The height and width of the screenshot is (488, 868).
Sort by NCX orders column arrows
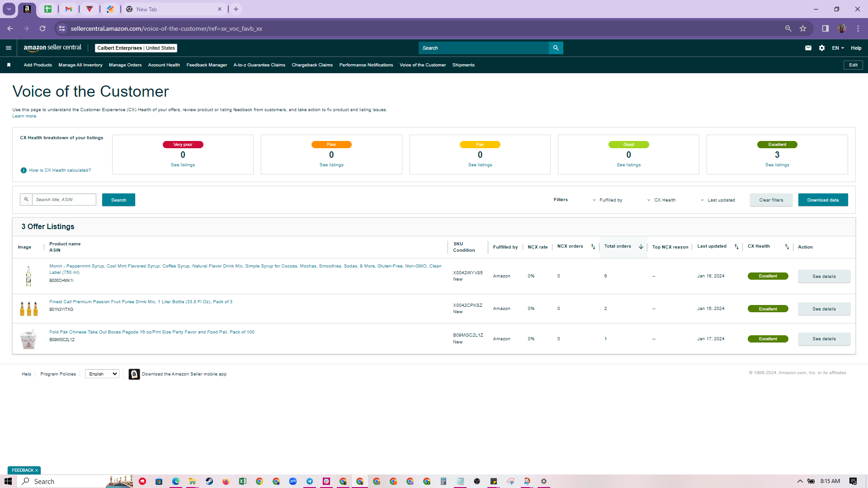point(593,247)
